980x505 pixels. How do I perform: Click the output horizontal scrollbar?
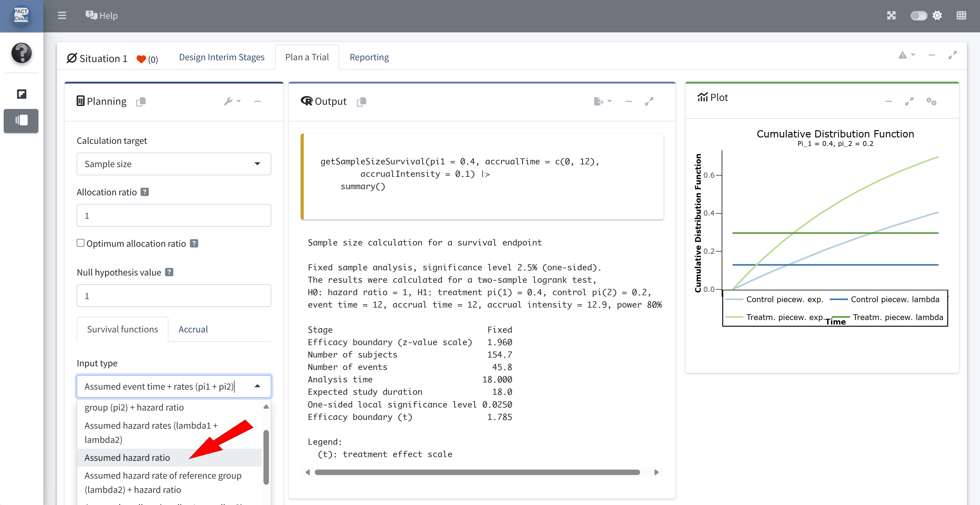pos(477,472)
